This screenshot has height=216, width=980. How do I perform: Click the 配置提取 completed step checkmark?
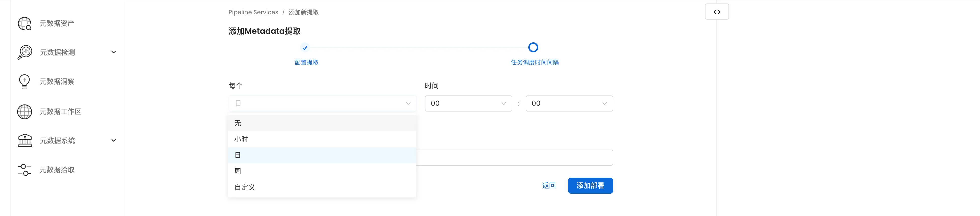click(x=305, y=48)
